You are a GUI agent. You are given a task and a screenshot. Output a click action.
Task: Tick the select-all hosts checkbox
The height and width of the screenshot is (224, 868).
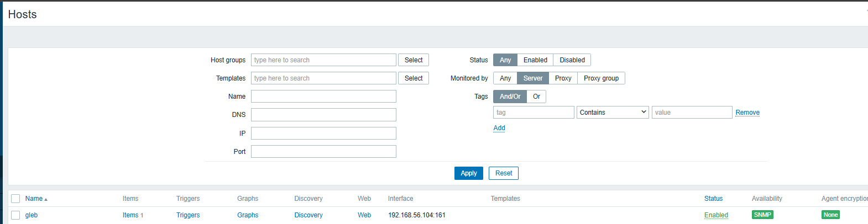click(15, 199)
